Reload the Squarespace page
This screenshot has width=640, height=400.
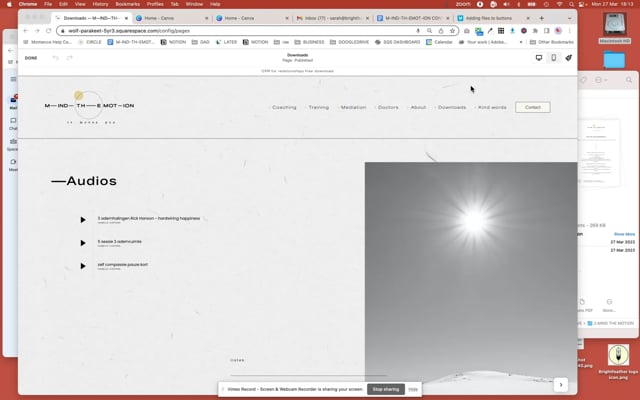pyautogui.click(x=49, y=31)
